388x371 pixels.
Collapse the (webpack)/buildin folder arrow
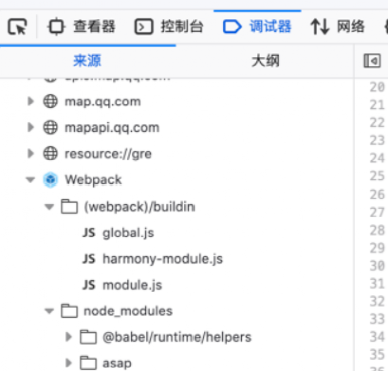49,207
